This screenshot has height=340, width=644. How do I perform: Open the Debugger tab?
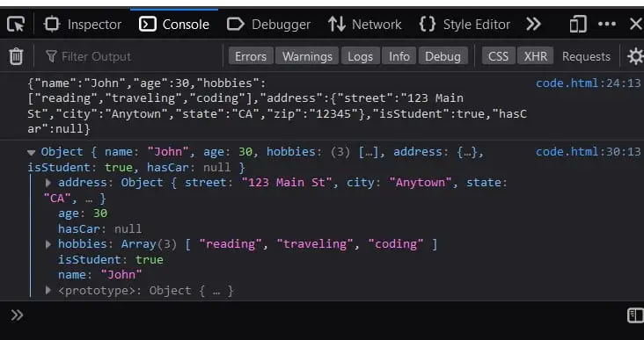pyautogui.click(x=268, y=25)
